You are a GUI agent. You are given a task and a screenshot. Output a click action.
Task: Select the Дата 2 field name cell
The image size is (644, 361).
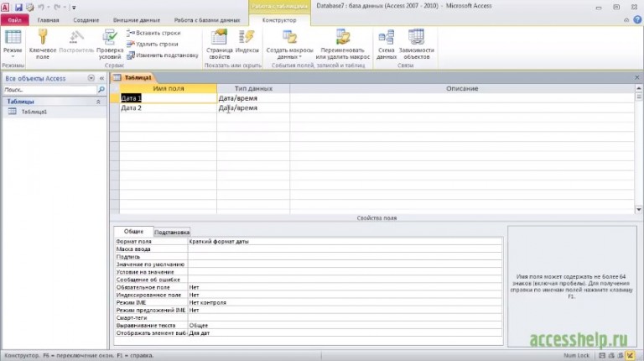(x=167, y=108)
